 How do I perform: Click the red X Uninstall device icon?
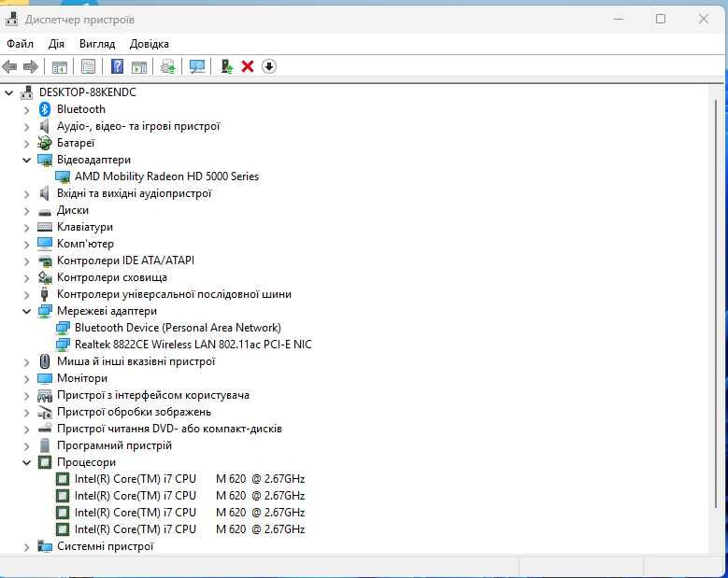[x=248, y=66]
